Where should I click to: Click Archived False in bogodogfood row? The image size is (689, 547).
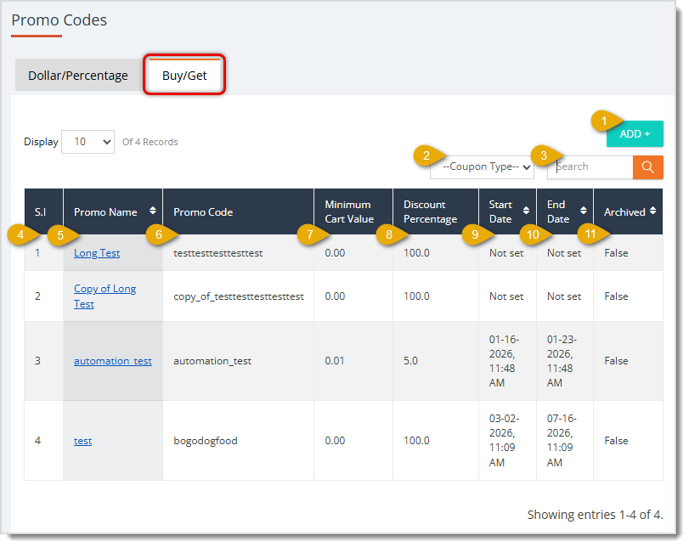click(x=616, y=441)
